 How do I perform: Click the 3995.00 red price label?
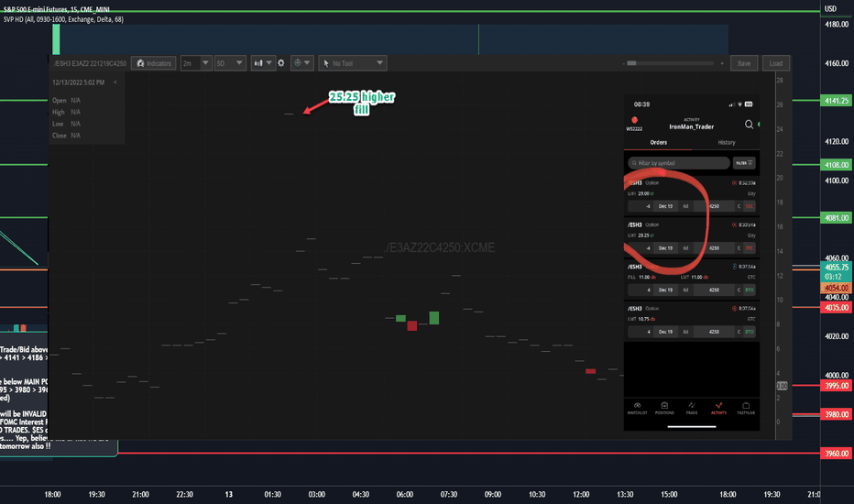(836, 386)
